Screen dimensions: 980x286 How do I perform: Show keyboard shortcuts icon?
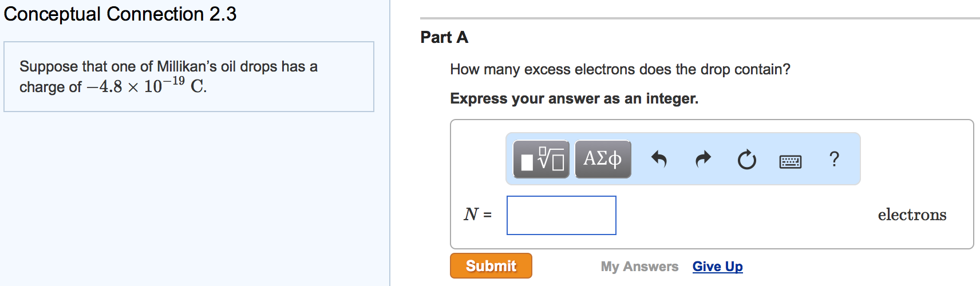[791, 162]
